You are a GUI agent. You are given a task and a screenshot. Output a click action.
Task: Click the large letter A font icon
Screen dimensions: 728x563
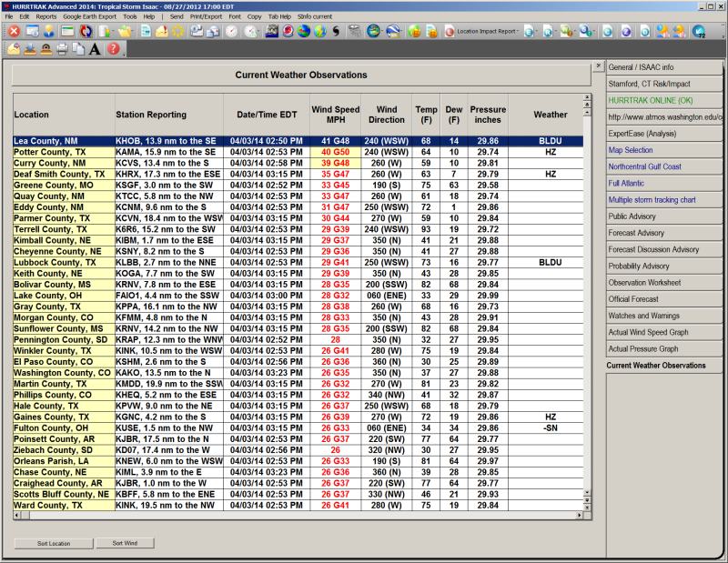tap(95, 49)
